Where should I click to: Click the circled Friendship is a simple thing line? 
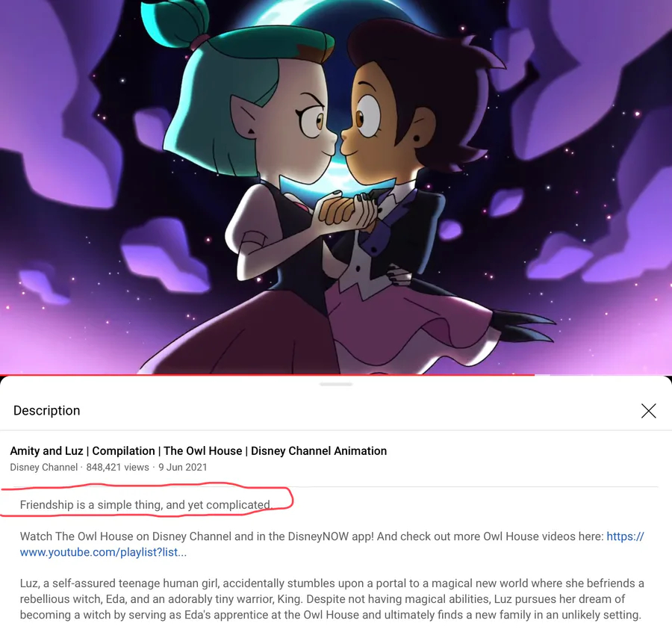tap(146, 505)
